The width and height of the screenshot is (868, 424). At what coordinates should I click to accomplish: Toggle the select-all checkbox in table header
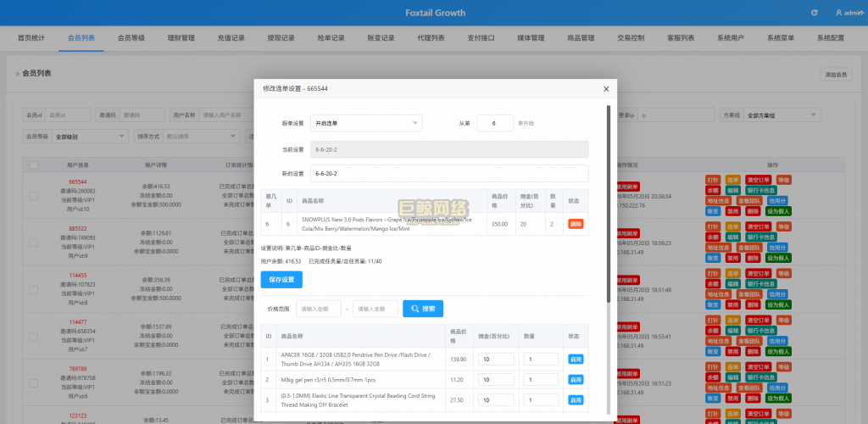pos(34,165)
